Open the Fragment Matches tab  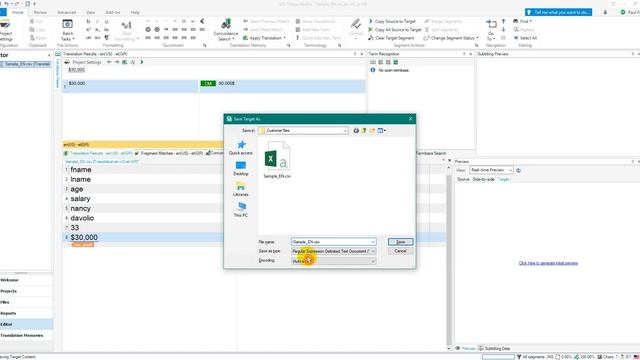coord(169,153)
